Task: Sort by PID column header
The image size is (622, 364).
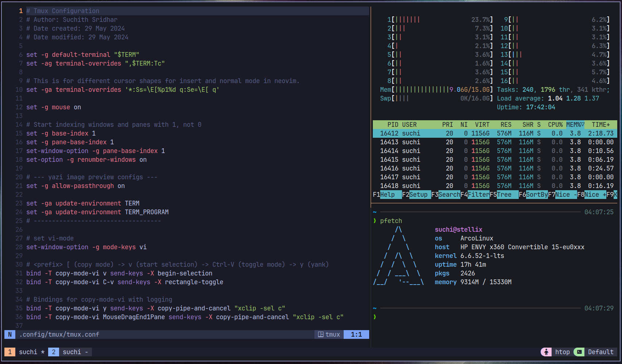Action: [393, 125]
